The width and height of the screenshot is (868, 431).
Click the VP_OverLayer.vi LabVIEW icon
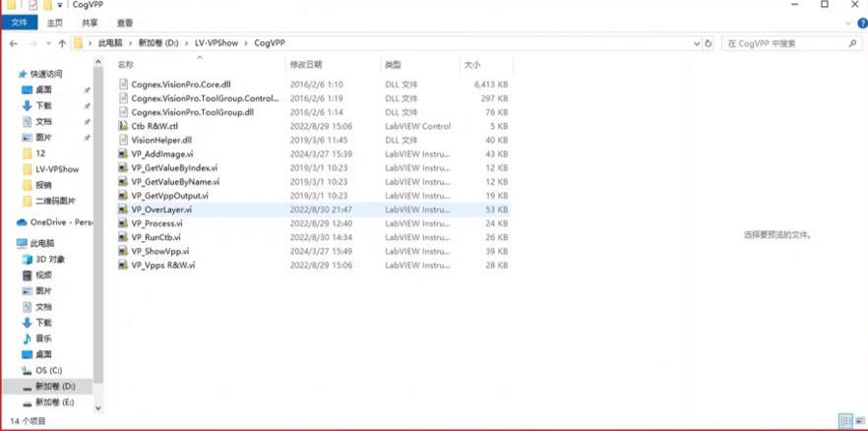click(123, 210)
